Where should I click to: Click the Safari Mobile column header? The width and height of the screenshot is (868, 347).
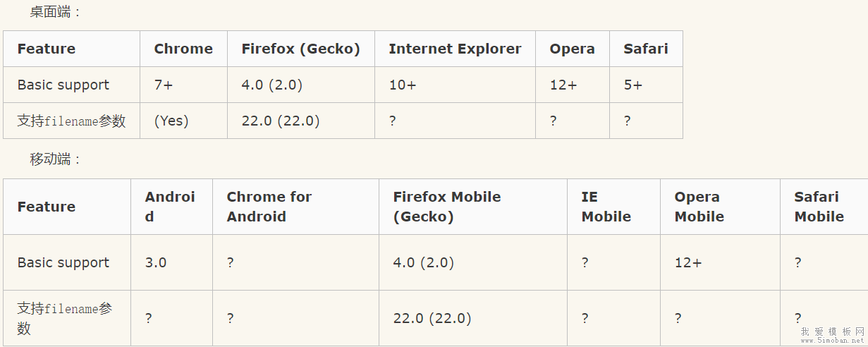point(819,207)
